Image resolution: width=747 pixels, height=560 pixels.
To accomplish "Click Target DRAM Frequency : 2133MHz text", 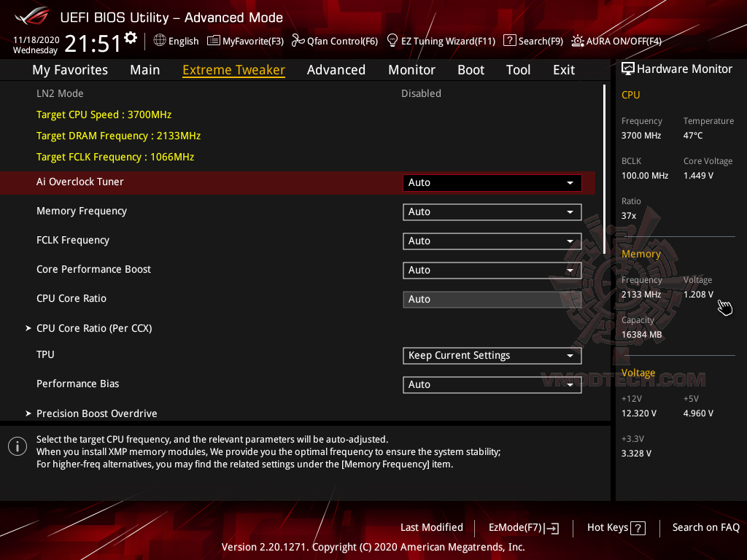I will pyautogui.click(x=119, y=136).
